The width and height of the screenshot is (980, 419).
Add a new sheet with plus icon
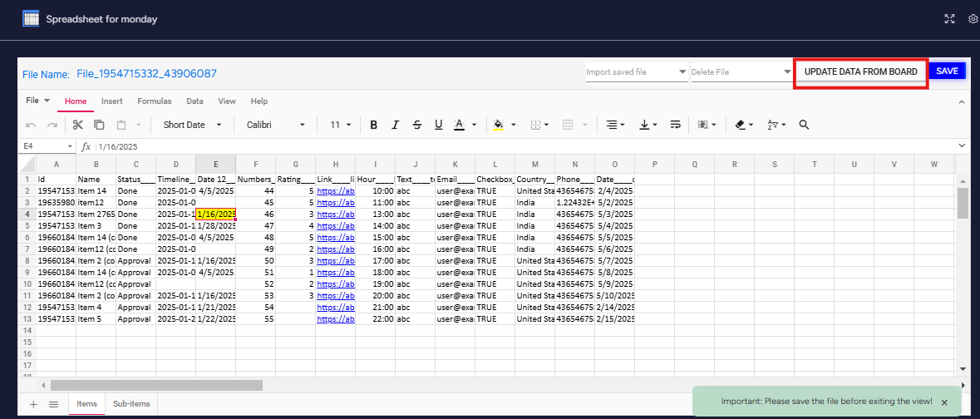coord(33,404)
